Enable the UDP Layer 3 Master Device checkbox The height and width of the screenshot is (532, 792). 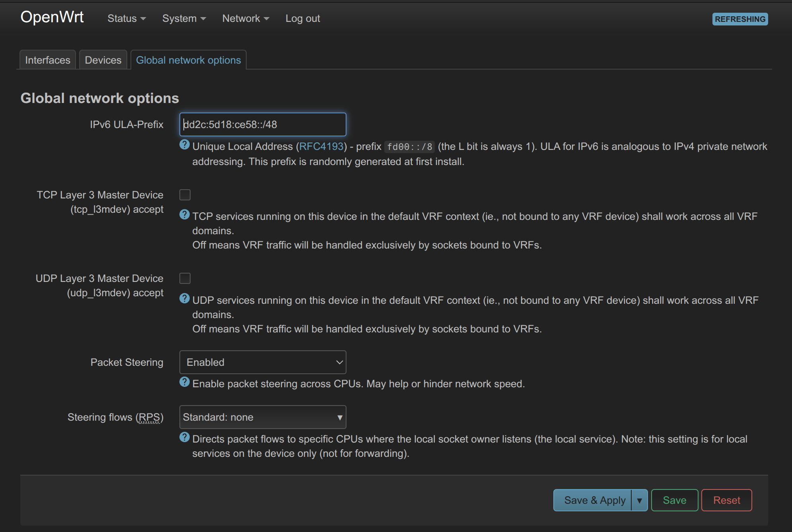[185, 278]
